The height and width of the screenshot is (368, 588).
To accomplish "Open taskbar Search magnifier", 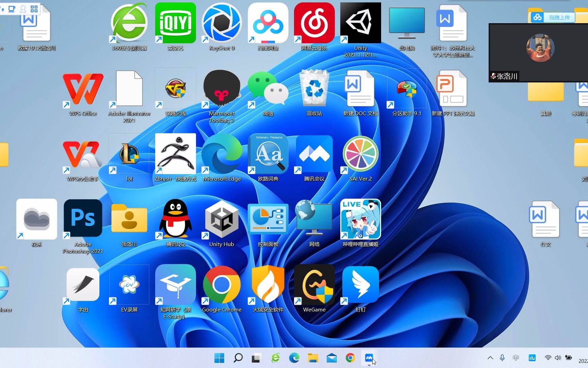I will tap(238, 358).
